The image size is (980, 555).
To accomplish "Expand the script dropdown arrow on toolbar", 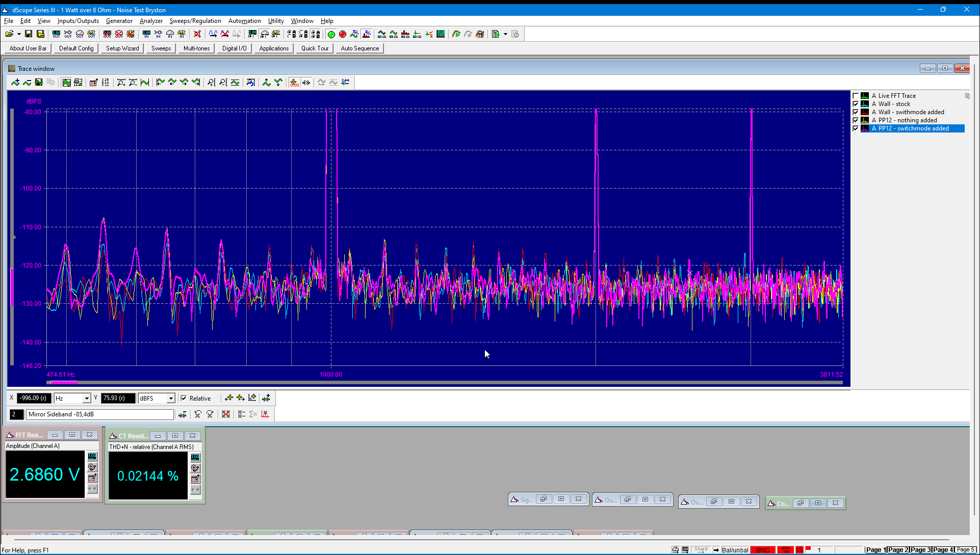I will pos(505,34).
